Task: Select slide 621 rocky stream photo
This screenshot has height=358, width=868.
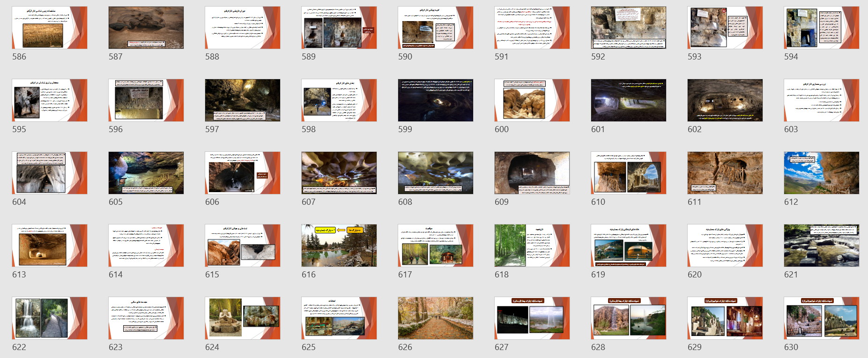Action: click(x=822, y=246)
